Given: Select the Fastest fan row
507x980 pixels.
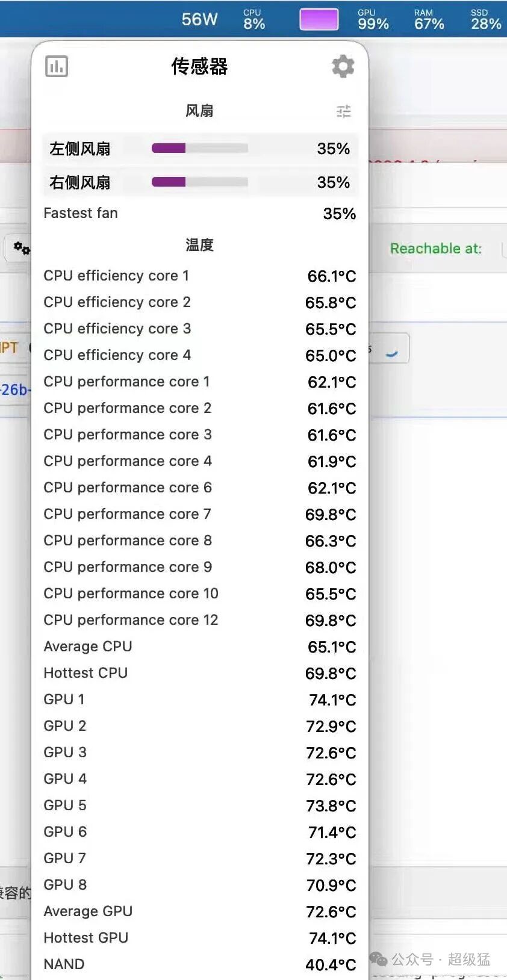Looking at the screenshot, I should [200, 213].
